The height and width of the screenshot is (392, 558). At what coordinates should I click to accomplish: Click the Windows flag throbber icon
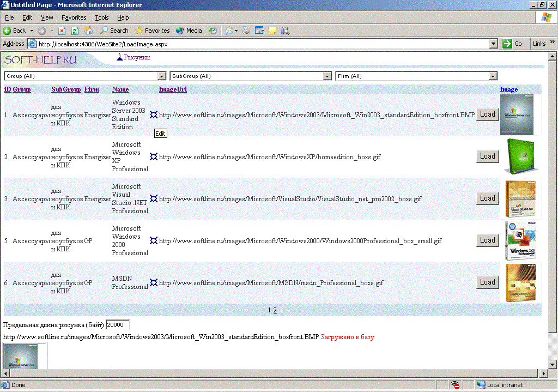pyautogui.click(x=546, y=17)
